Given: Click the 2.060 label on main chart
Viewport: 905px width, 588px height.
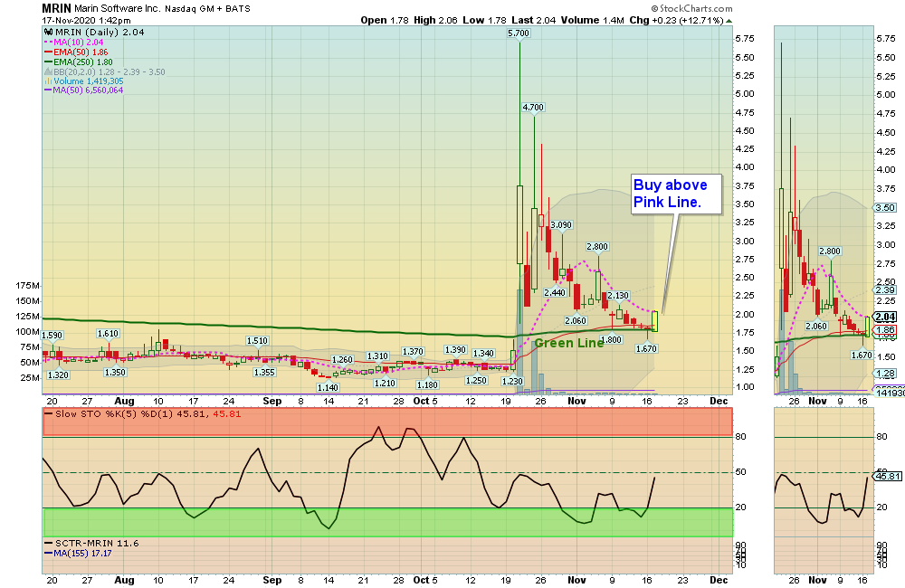Looking at the screenshot, I should [x=576, y=321].
